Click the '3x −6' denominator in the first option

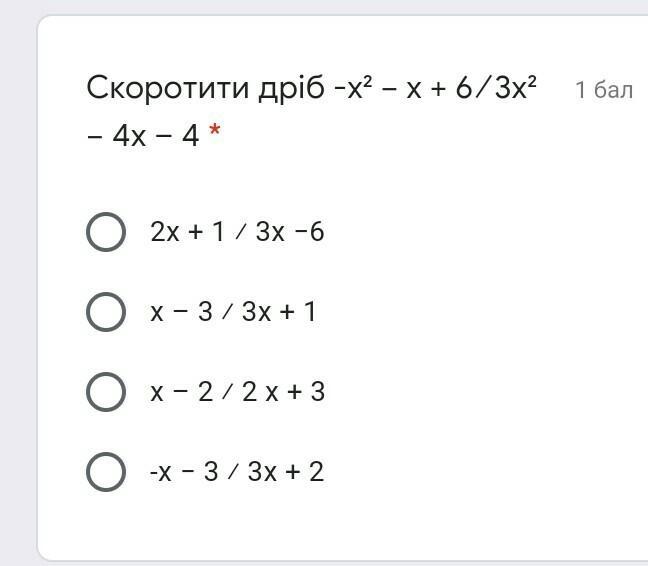(x=290, y=232)
